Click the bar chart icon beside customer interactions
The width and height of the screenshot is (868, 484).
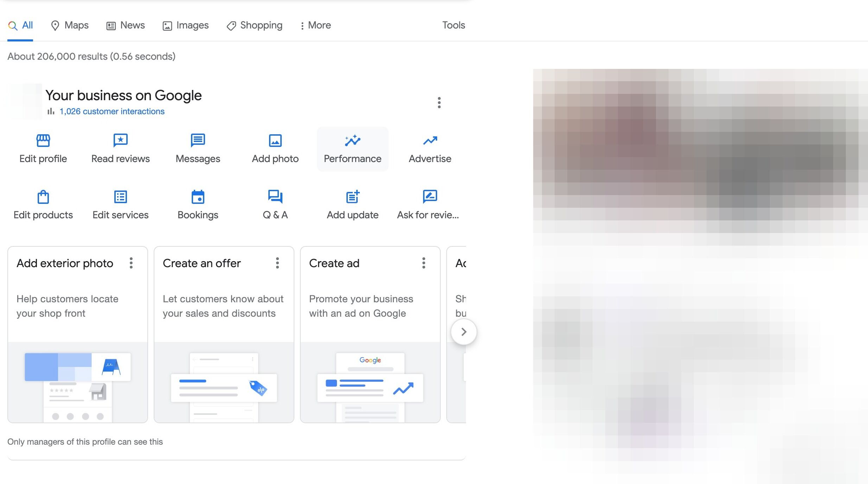(x=51, y=111)
